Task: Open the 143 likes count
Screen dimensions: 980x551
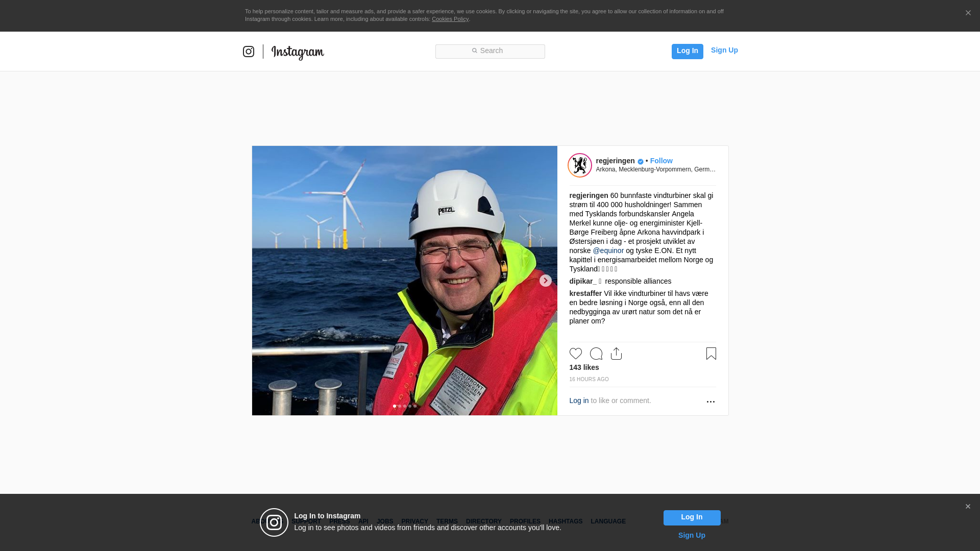Action: click(x=584, y=367)
